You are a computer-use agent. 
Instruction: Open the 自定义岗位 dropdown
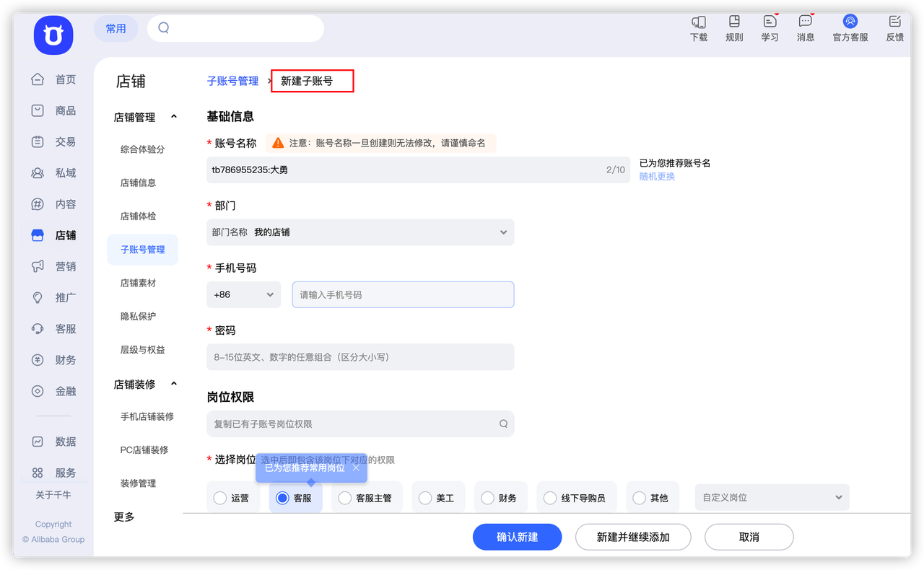point(772,497)
